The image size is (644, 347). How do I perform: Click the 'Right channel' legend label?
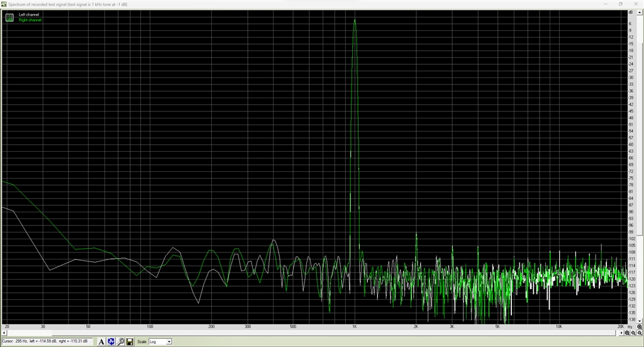(30, 20)
